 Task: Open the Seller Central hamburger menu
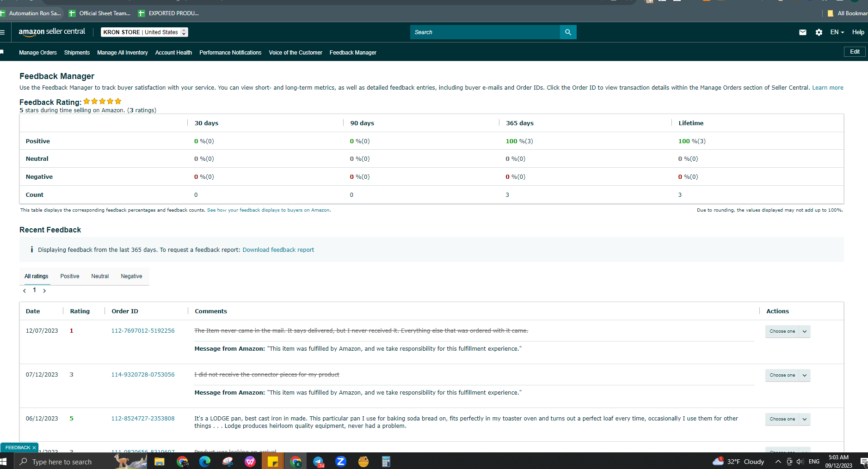point(2,32)
